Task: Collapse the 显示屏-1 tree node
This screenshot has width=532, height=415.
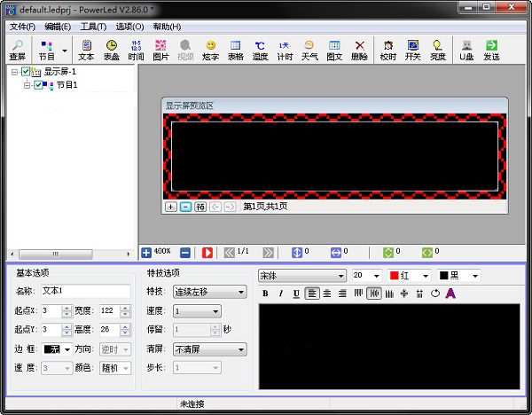Action: (x=14, y=72)
